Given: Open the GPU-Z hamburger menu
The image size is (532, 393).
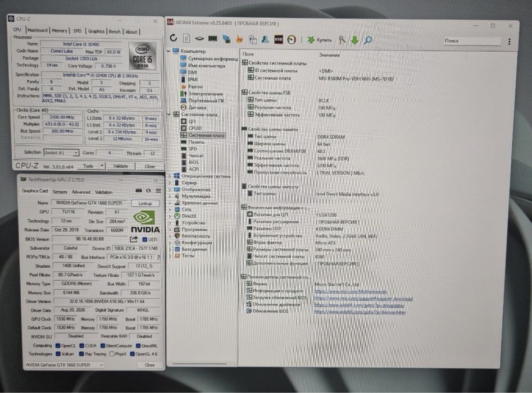Looking at the screenshot, I should tap(158, 190).
